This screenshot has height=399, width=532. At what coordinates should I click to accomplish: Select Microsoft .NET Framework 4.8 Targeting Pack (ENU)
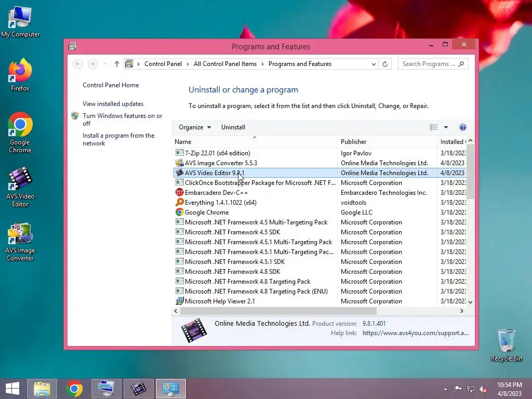320,291
